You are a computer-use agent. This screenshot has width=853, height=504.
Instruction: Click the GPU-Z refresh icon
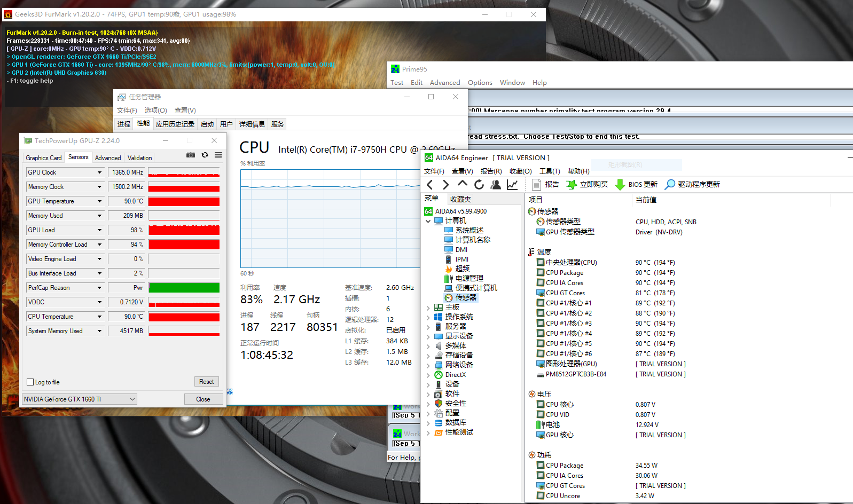point(205,155)
